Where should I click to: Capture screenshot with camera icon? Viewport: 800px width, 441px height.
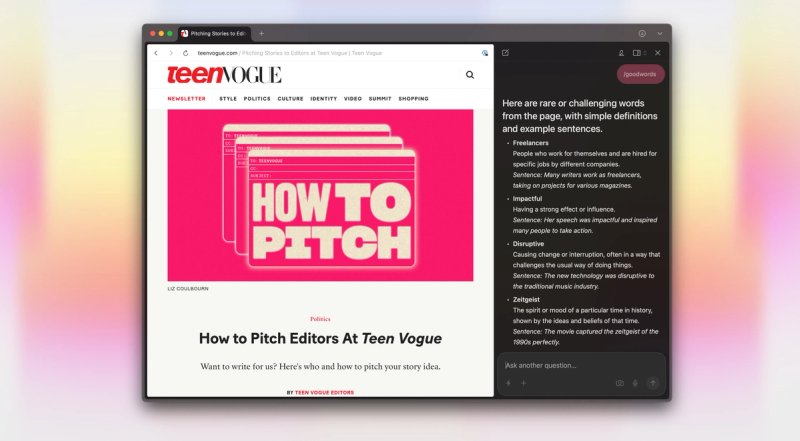tap(619, 383)
